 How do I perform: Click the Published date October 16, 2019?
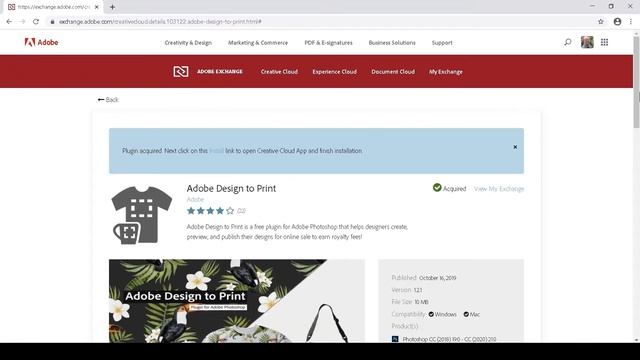point(438,278)
